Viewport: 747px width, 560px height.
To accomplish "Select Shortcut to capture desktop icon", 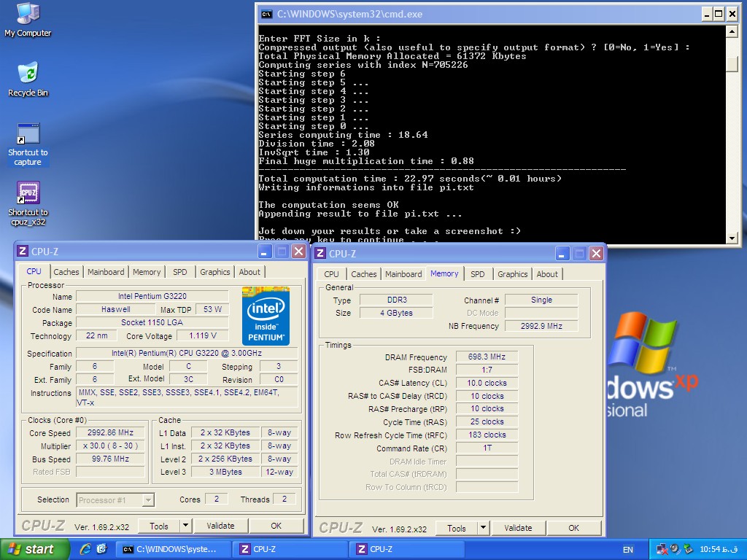I will (x=28, y=144).
